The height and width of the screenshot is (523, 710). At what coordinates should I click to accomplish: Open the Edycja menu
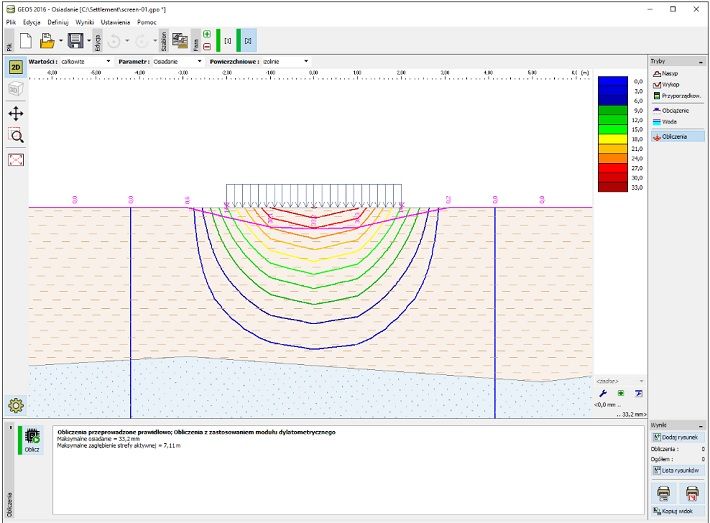pos(32,22)
